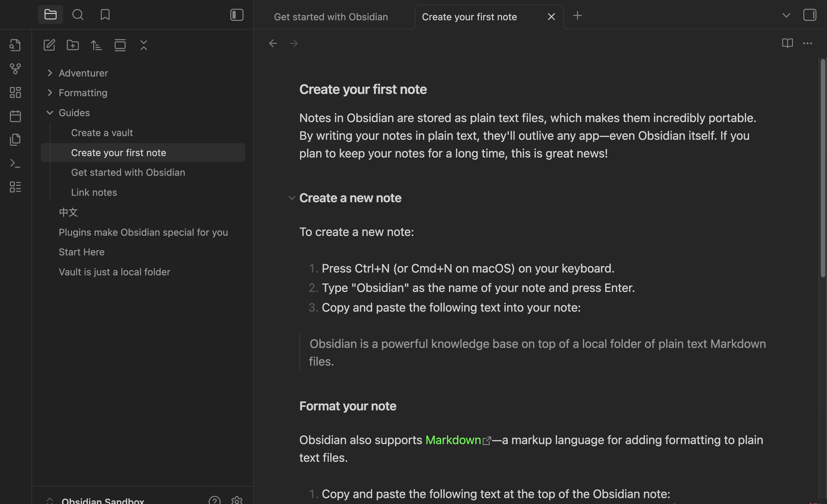Screen dimensions: 827x504
Task: Open 'Link notes' in file explorer
Action: click(x=94, y=192)
